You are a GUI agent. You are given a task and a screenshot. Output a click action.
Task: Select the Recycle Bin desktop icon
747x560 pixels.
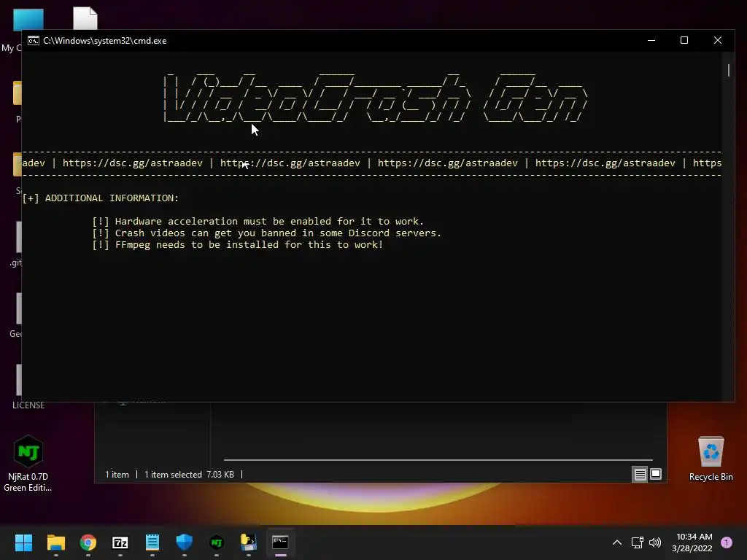point(711,459)
